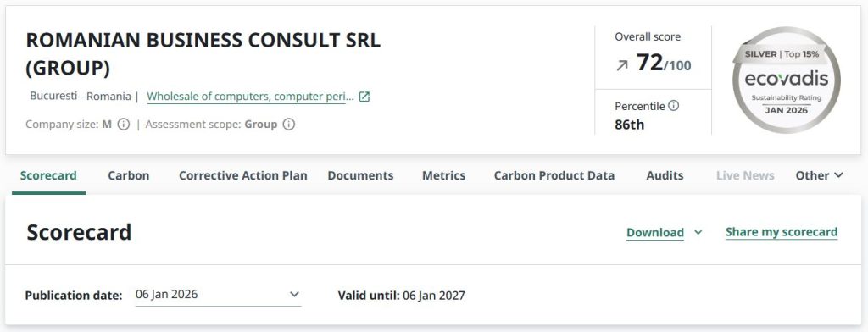Click the Download link
868x332 pixels.
655,232
